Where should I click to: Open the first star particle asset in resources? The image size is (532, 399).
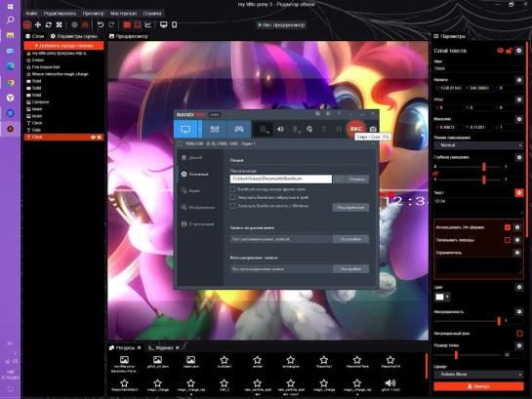224,362
